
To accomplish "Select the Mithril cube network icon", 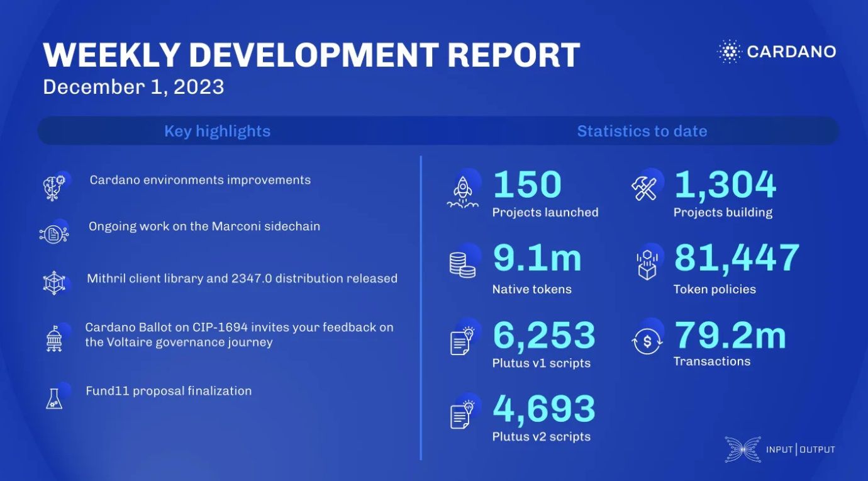I will click(x=54, y=283).
